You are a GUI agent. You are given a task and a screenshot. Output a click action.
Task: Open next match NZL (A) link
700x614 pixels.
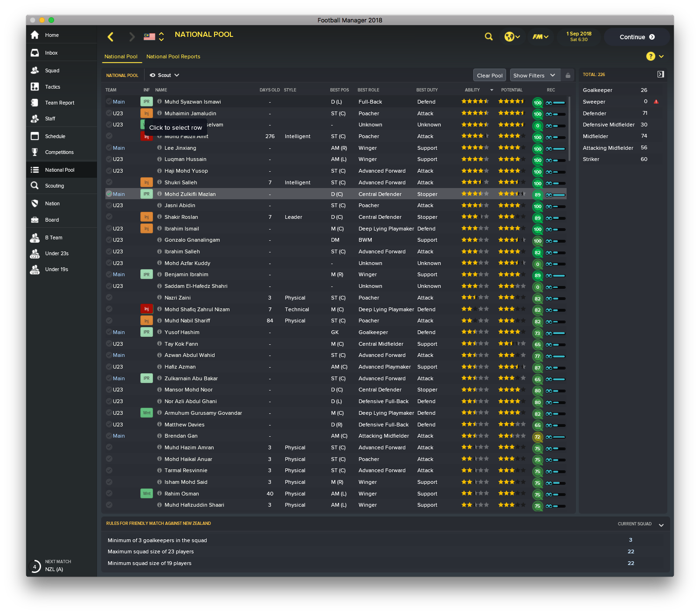(x=54, y=569)
